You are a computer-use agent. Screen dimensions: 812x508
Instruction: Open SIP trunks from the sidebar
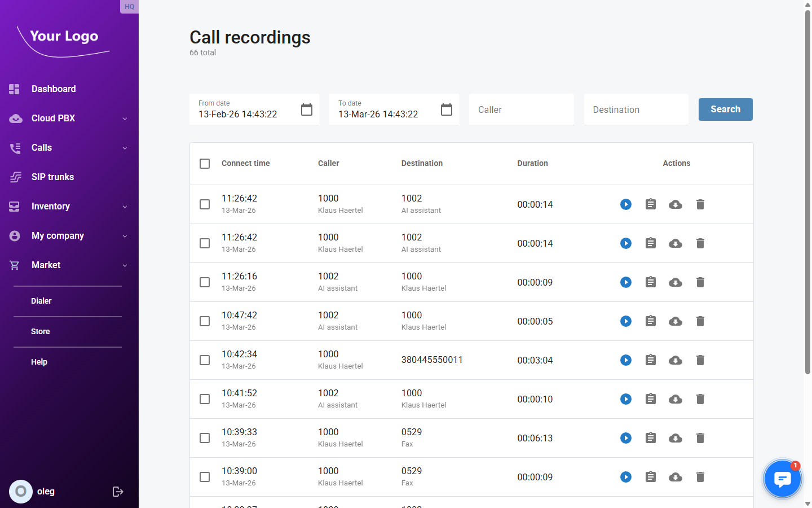(53, 177)
